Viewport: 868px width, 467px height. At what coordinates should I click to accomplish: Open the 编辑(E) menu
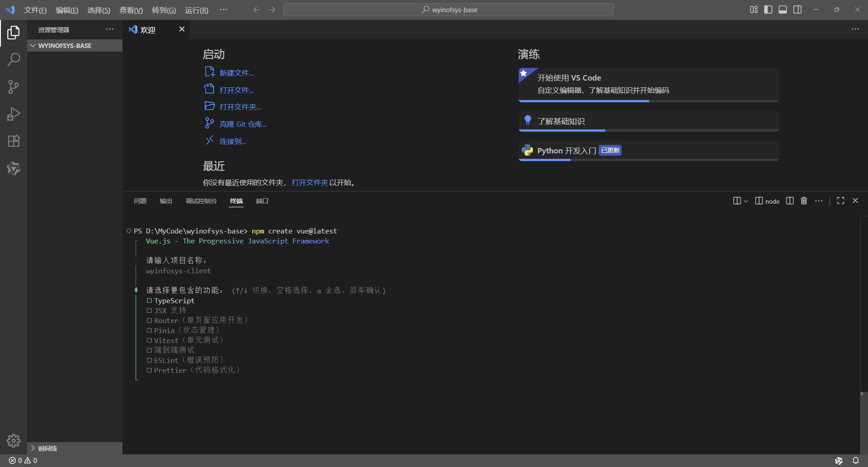coord(67,10)
